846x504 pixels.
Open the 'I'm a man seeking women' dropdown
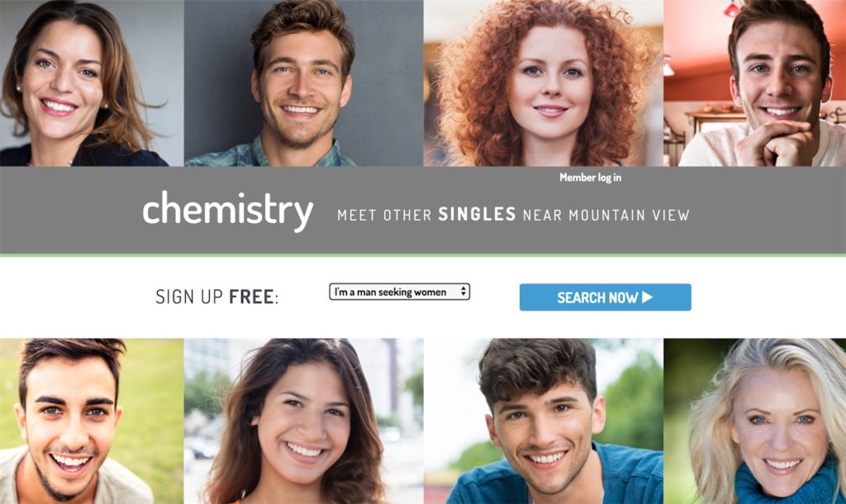click(399, 292)
